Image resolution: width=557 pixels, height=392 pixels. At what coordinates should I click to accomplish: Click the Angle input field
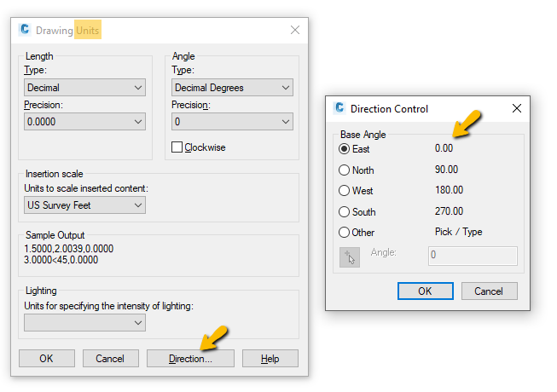472,255
